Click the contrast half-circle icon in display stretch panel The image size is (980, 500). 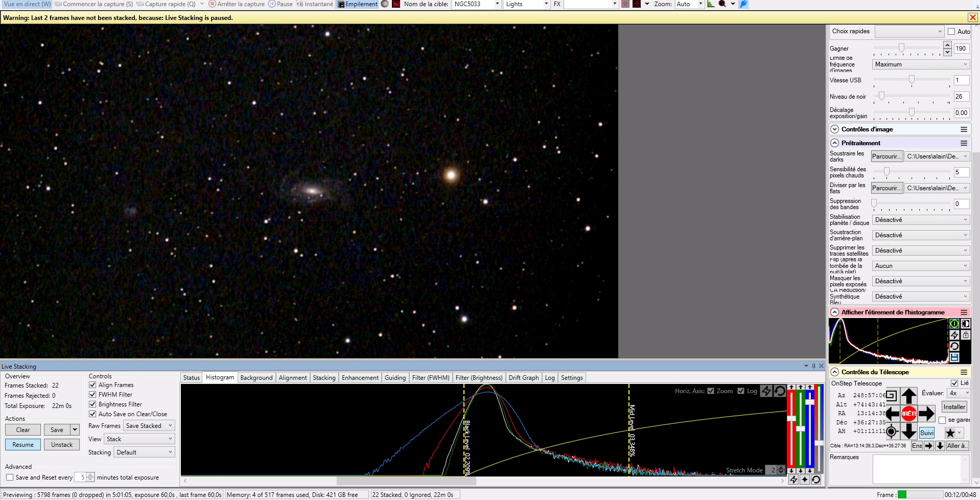(x=965, y=324)
